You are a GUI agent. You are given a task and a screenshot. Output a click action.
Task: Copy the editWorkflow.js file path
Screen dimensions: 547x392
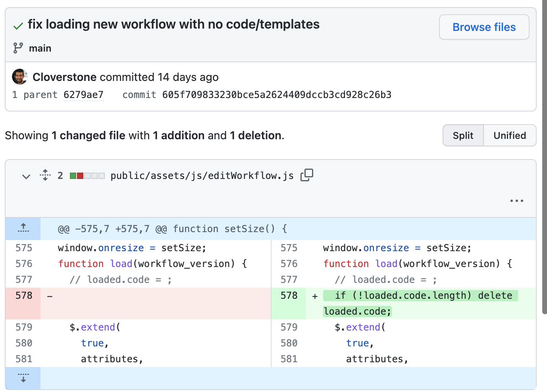pos(306,175)
